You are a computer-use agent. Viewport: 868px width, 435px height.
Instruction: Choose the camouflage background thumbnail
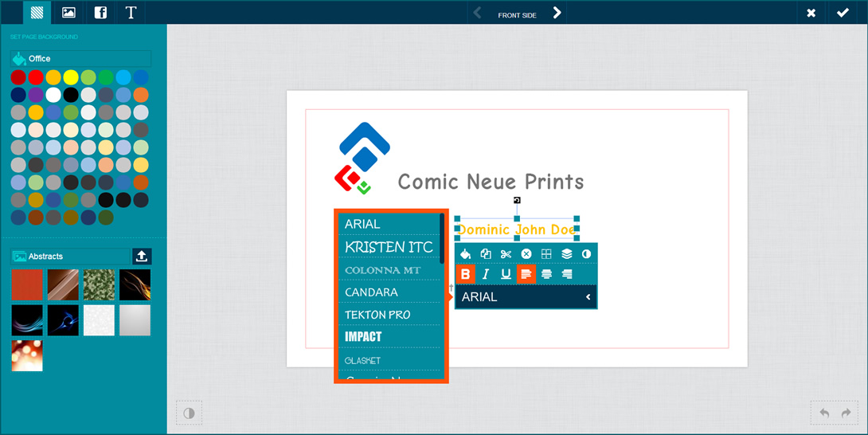pyautogui.click(x=99, y=285)
